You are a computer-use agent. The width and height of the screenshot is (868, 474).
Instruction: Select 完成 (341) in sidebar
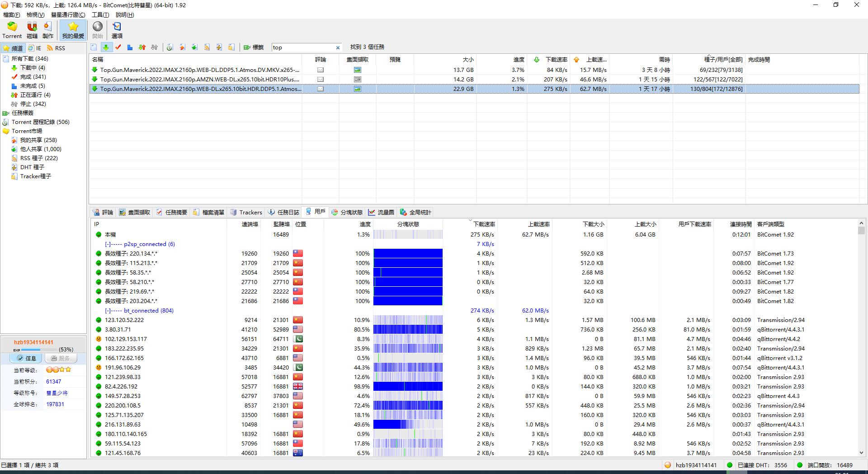click(x=33, y=77)
